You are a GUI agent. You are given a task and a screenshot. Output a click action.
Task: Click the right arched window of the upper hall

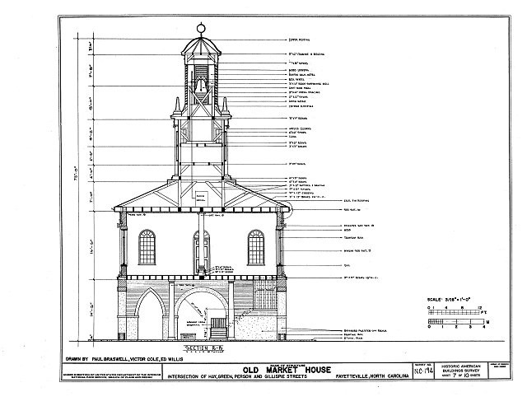(x=256, y=247)
